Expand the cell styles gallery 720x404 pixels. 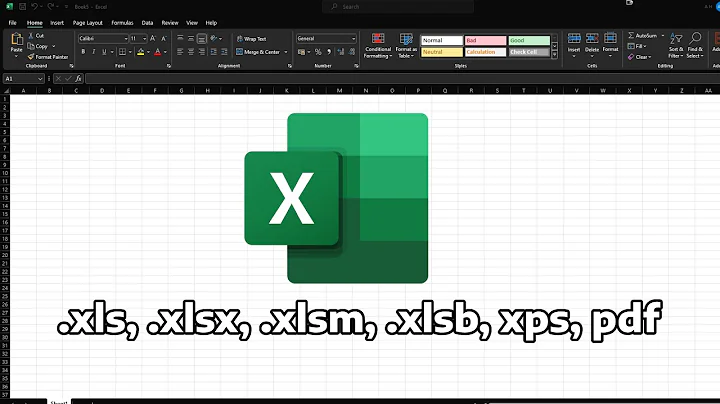[555, 55]
